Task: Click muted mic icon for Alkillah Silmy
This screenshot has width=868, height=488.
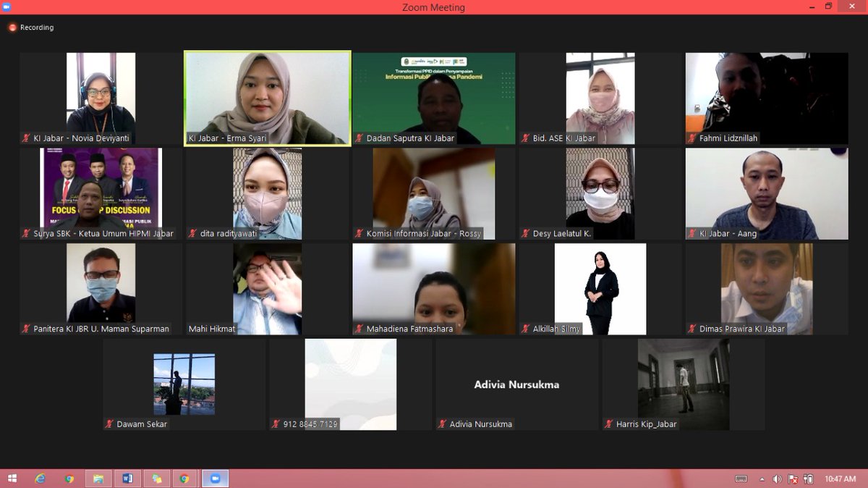Action: point(526,329)
